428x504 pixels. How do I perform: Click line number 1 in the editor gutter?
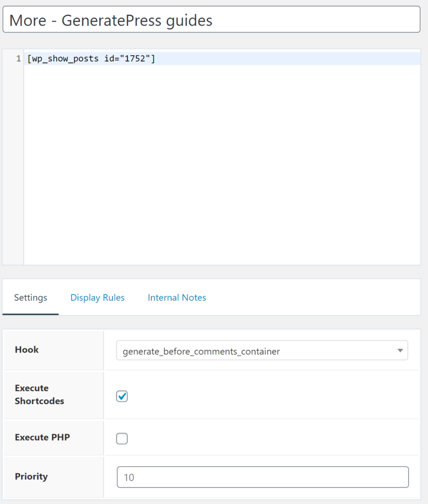coord(18,58)
